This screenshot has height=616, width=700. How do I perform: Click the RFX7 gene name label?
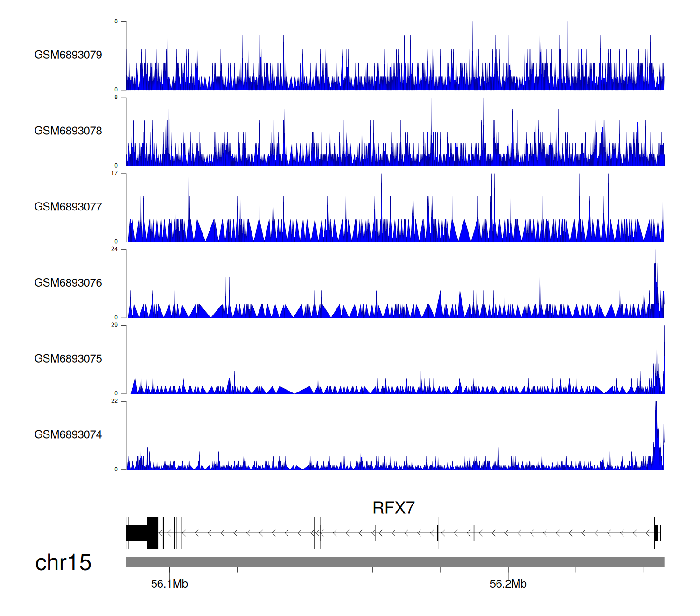click(393, 508)
